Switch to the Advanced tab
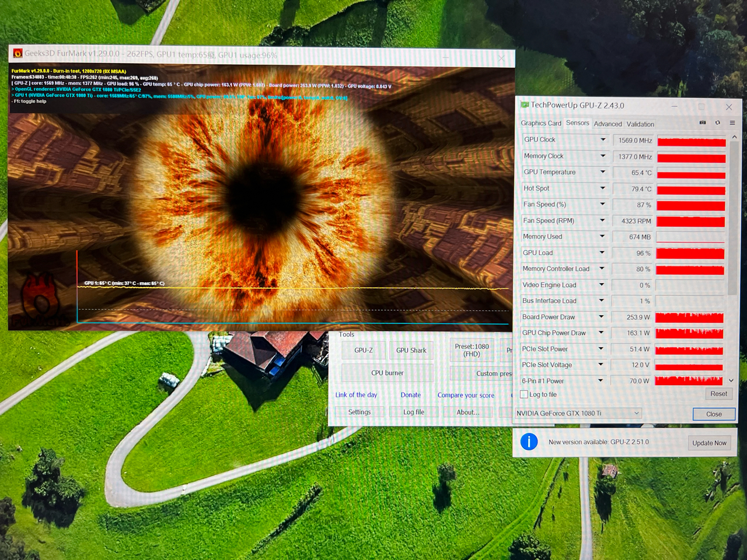Image resolution: width=747 pixels, height=560 pixels. click(x=608, y=124)
